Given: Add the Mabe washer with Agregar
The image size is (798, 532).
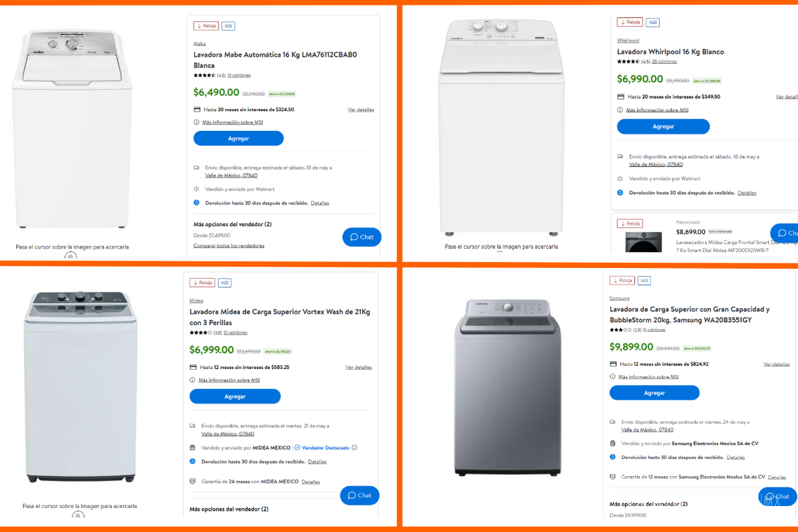Looking at the screenshot, I should coord(238,138).
